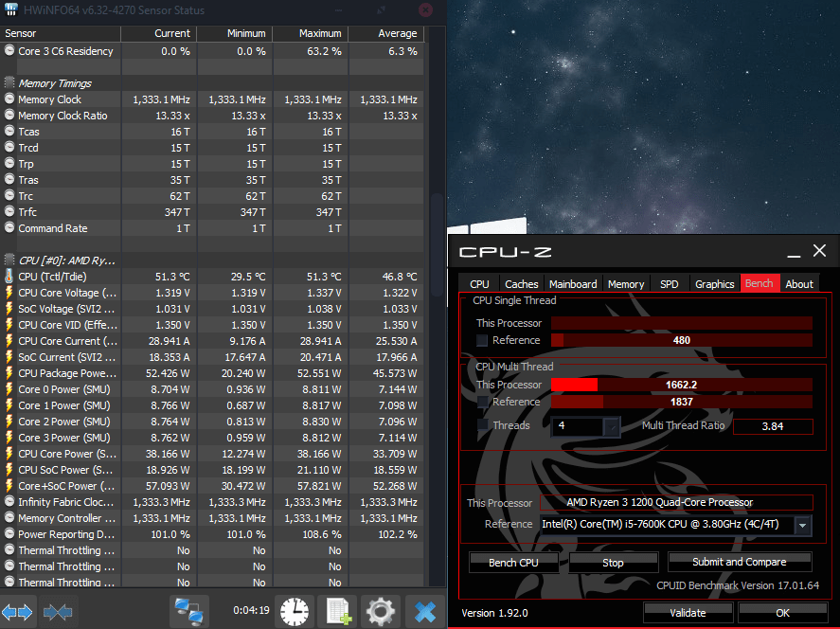Click the clock reset timer icon
This screenshot has width=840, height=629.
[x=295, y=611]
